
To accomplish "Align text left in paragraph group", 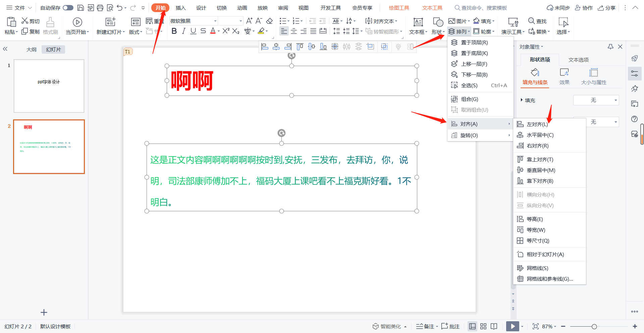I will [x=284, y=31].
